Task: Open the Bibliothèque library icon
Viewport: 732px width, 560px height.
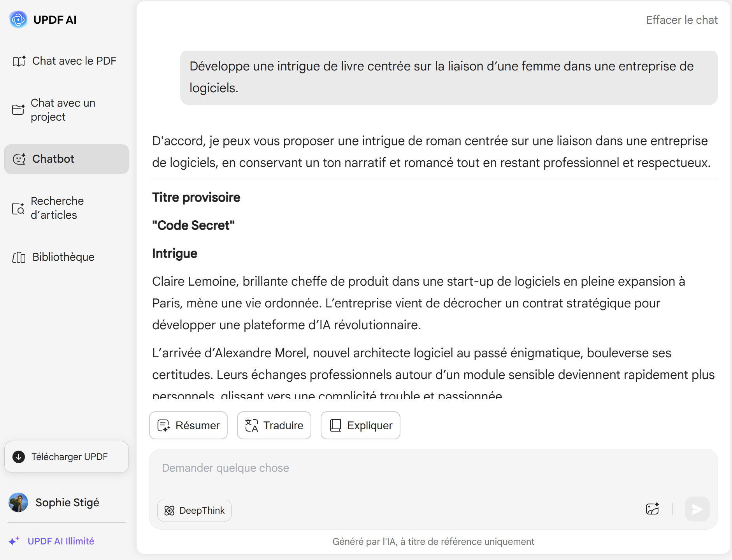Action: (19, 257)
